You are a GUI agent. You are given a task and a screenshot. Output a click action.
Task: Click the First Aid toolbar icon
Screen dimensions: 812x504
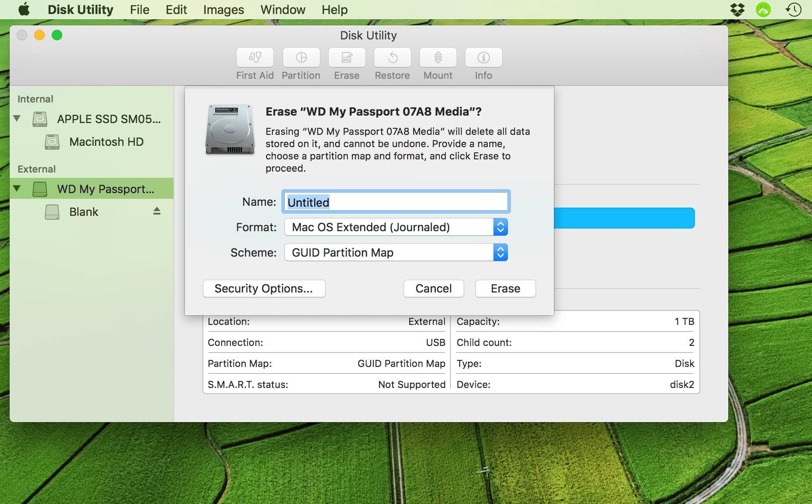[255, 57]
